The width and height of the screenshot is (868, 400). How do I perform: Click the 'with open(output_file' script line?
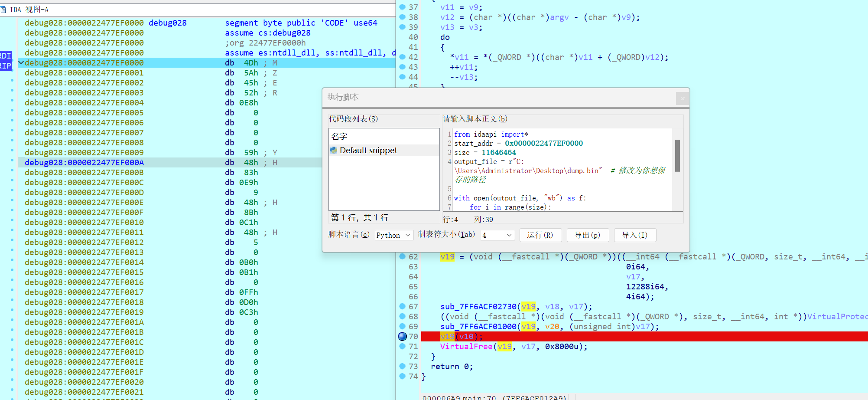click(520, 198)
